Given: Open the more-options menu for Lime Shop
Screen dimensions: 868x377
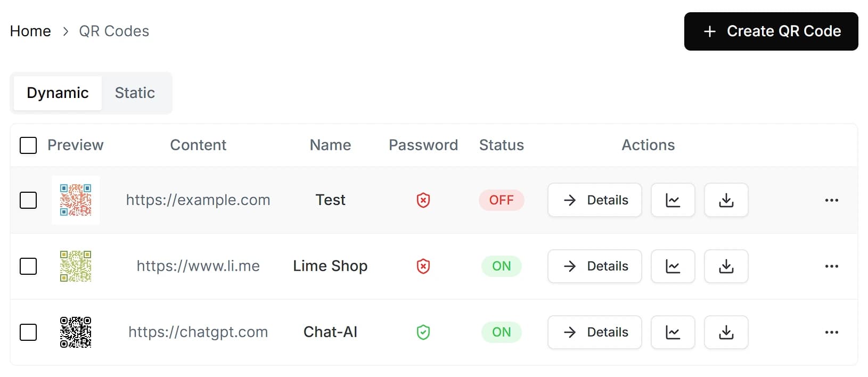Looking at the screenshot, I should tap(831, 266).
